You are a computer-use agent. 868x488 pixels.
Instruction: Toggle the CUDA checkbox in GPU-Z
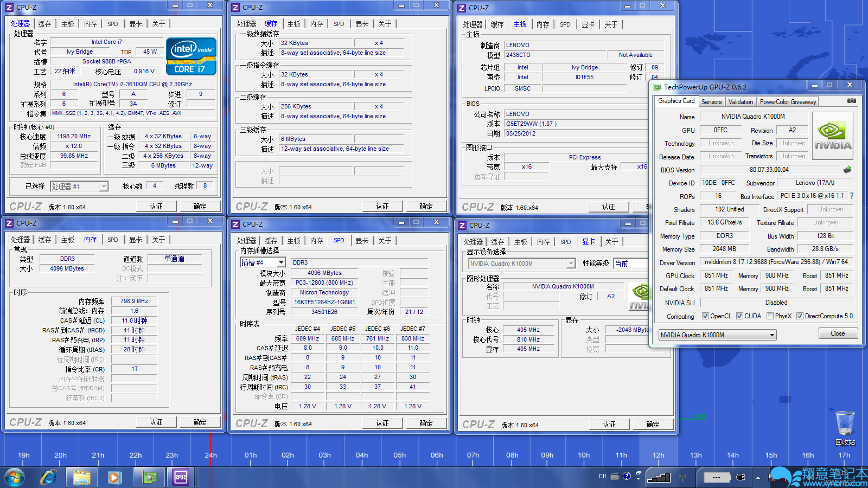(x=739, y=316)
